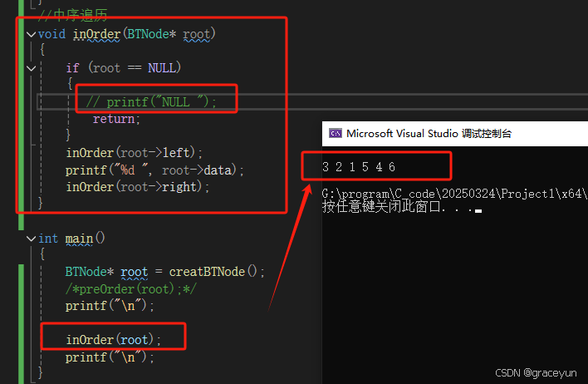
Task: Click the Microsoft Visual Studio console title
Action: pyautogui.click(x=429, y=134)
